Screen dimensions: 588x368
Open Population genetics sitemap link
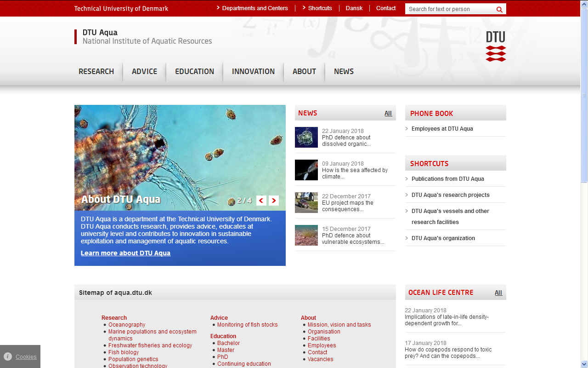pyautogui.click(x=133, y=359)
